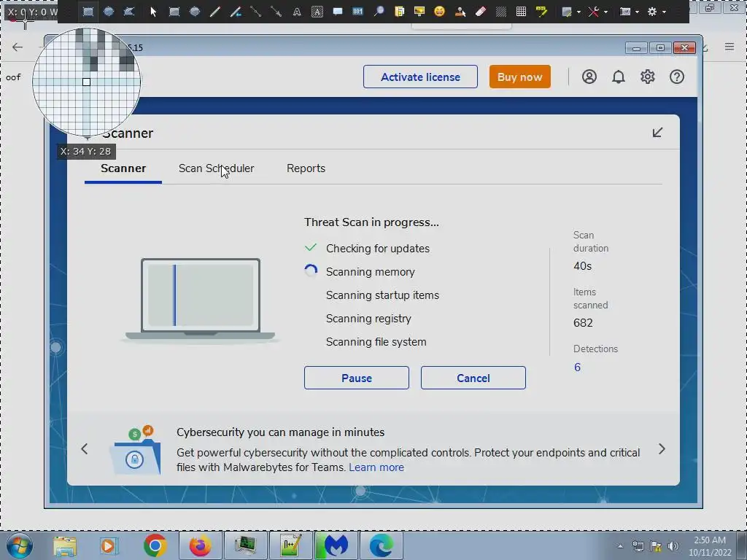Click the Activate license button
The width and height of the screenshot is (747, 560).
click(x=420, y=77)
